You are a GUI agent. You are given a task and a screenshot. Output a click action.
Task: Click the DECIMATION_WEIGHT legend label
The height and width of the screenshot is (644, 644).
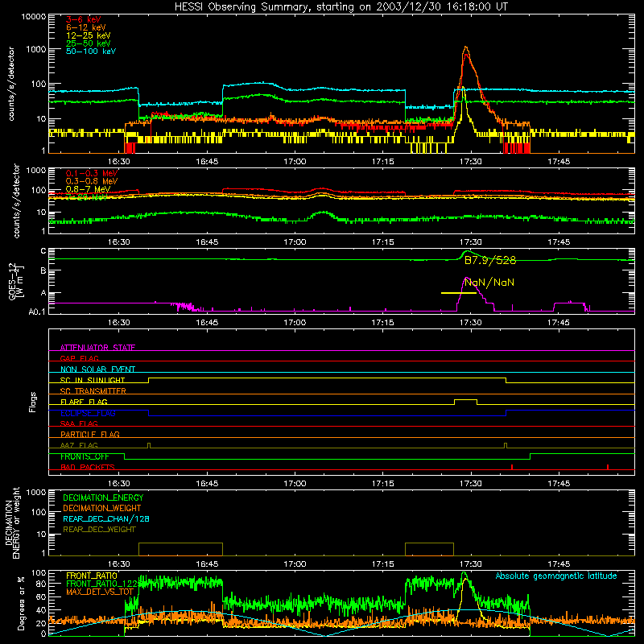point(102,508)
